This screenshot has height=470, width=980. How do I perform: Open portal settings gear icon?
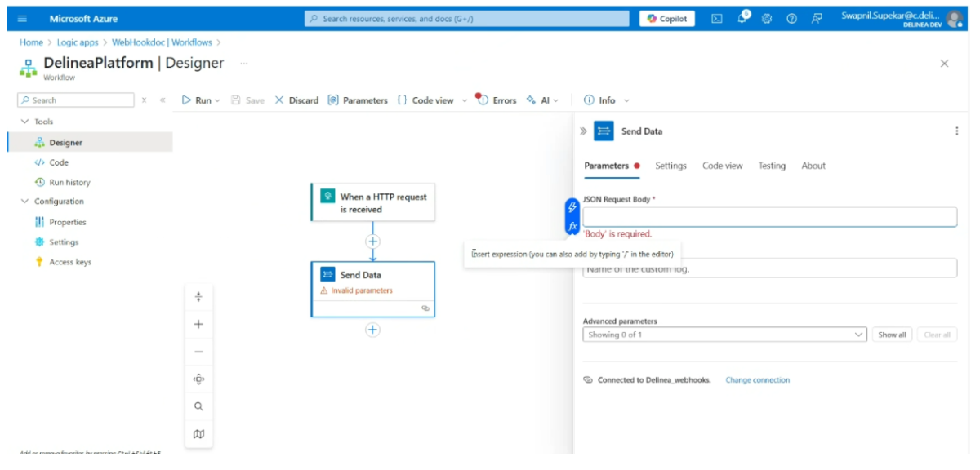[767, 19]
